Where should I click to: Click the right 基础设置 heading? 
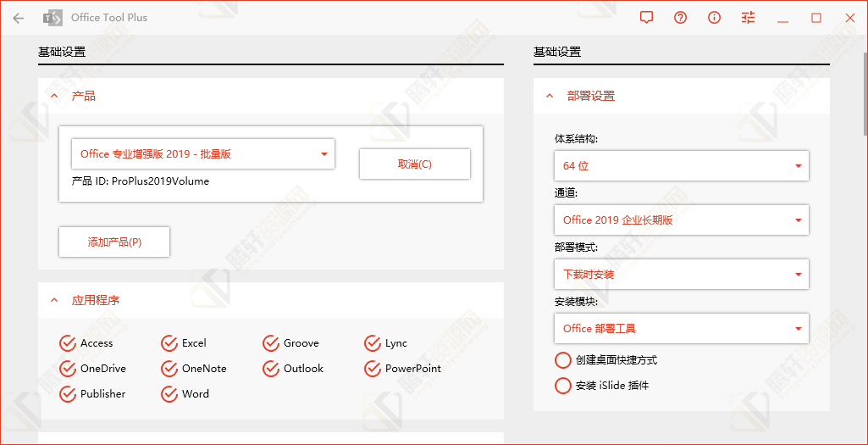pos(557,53)
